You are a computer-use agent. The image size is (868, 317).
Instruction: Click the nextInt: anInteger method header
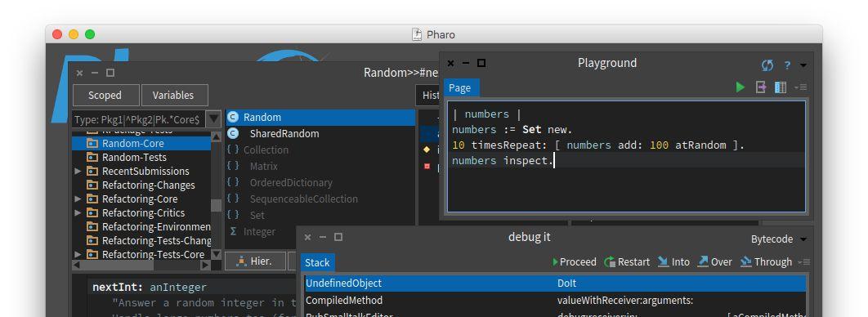(149, 287)
